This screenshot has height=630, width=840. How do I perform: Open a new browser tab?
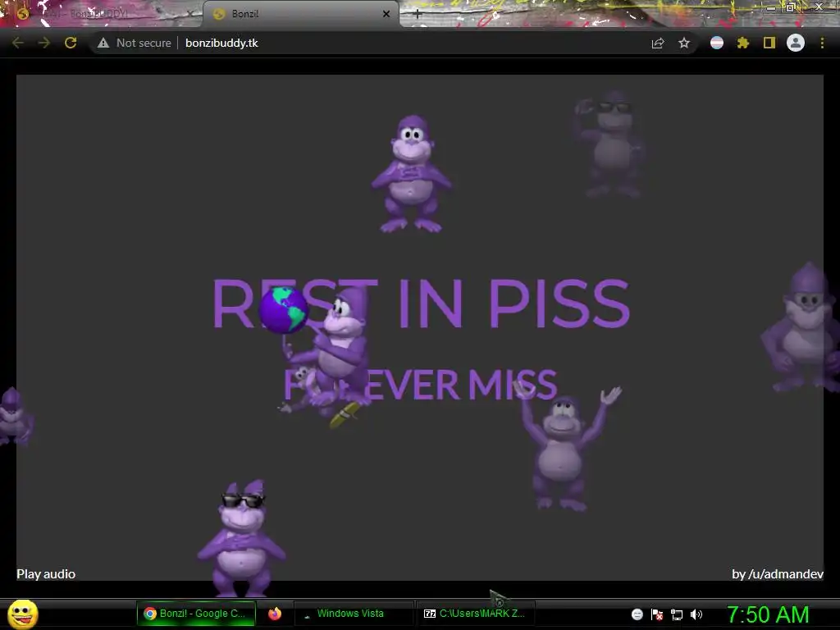click(418, 15)
